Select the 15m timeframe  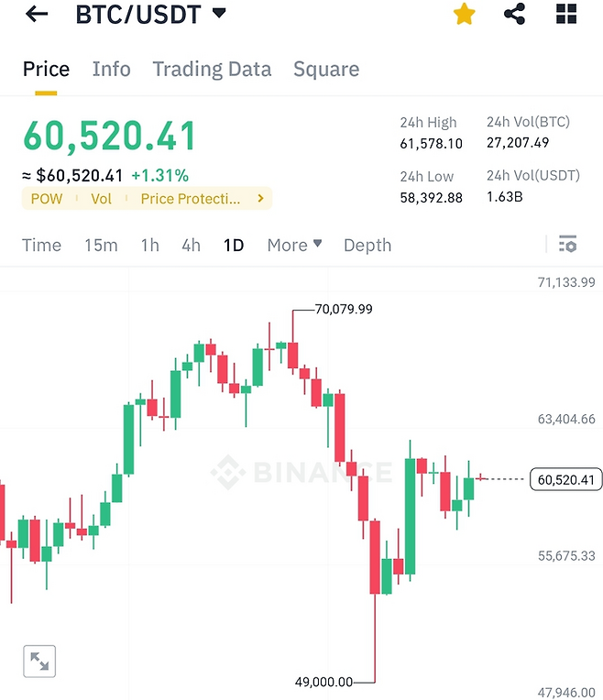pyautogui.click(x=101, y=245)
